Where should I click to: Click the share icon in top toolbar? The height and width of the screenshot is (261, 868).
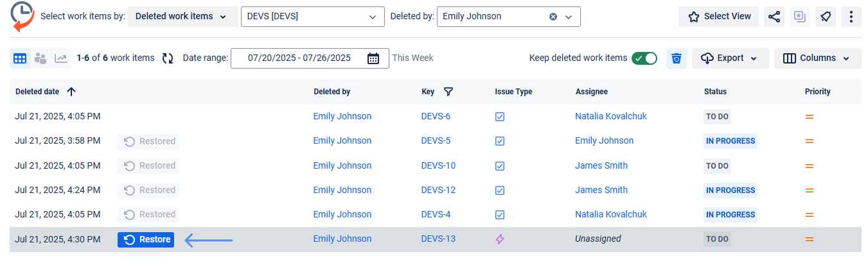(774, 17)
